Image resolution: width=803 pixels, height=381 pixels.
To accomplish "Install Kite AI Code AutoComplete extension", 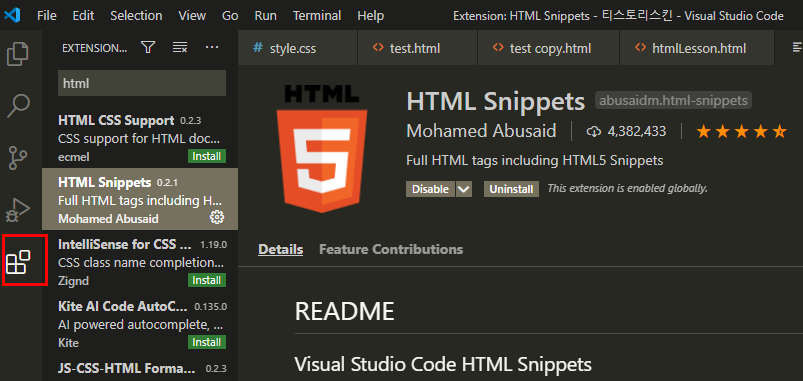I will 207,342.
